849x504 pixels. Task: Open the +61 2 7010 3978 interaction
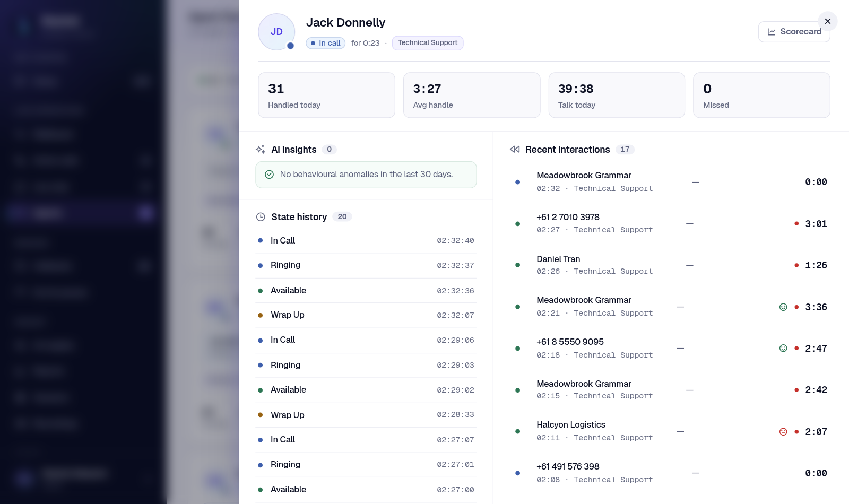click(671, 223)
